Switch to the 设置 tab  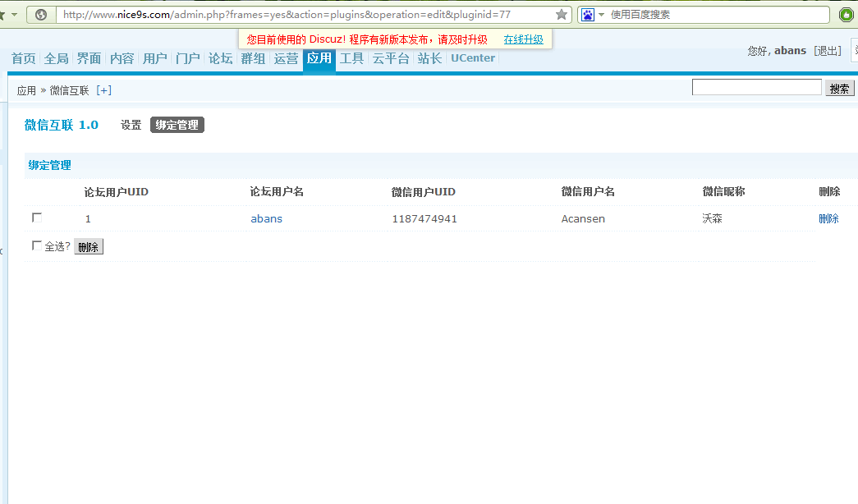(131, 125)
